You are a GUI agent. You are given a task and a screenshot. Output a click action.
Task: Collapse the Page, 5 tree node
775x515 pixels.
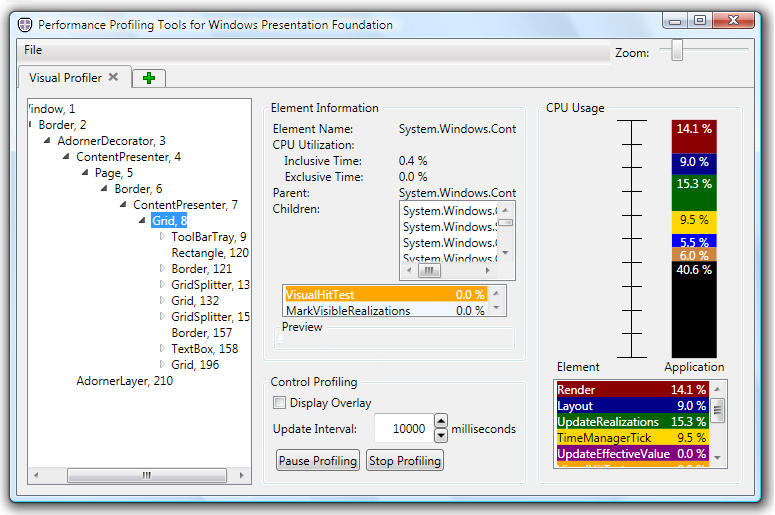pos(85,172)
